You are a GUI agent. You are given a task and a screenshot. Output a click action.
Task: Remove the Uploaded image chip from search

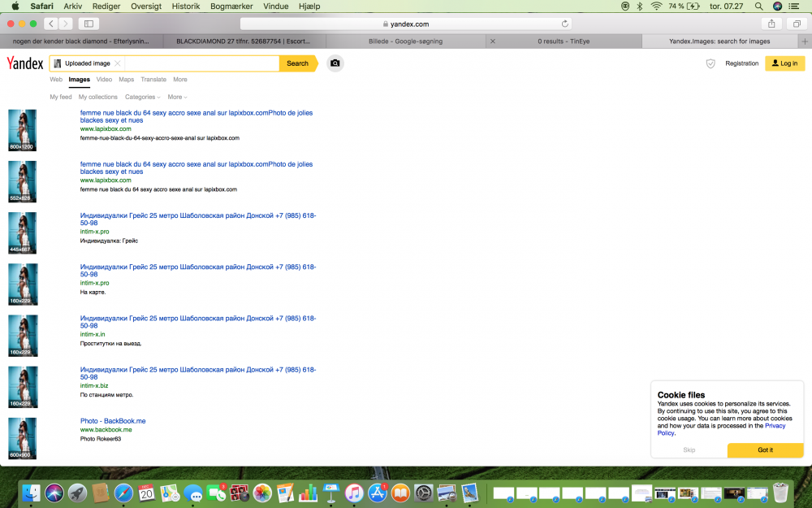click(x=118, y=63)
